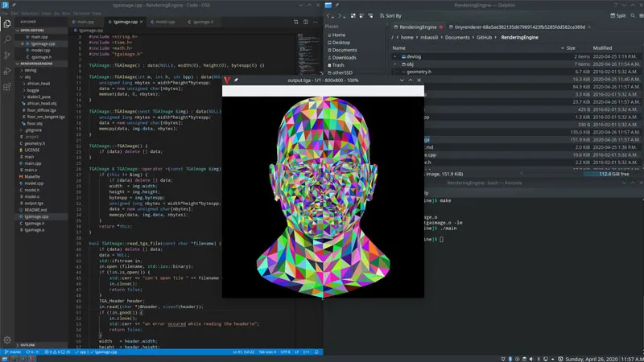The height and width of the screenshot is (362, 644).
Task: Pin the output.tga viewer window
Action: pos(236,80)
